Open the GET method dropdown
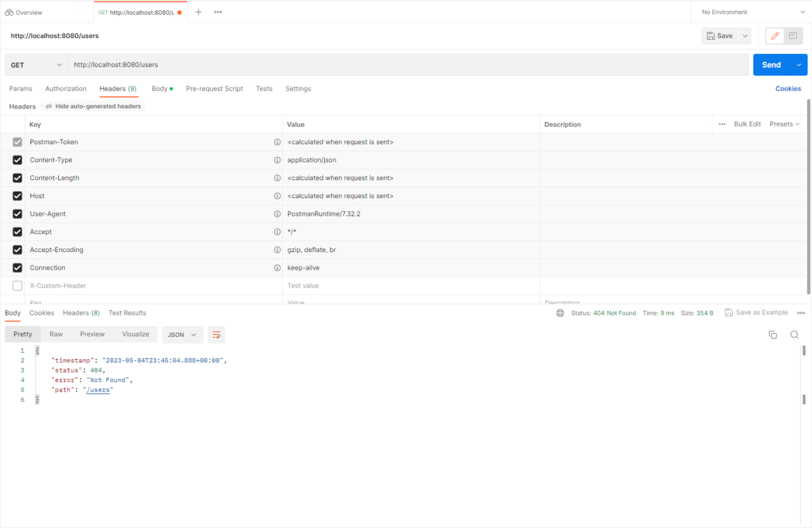812x528 pixels. (36, 64)
